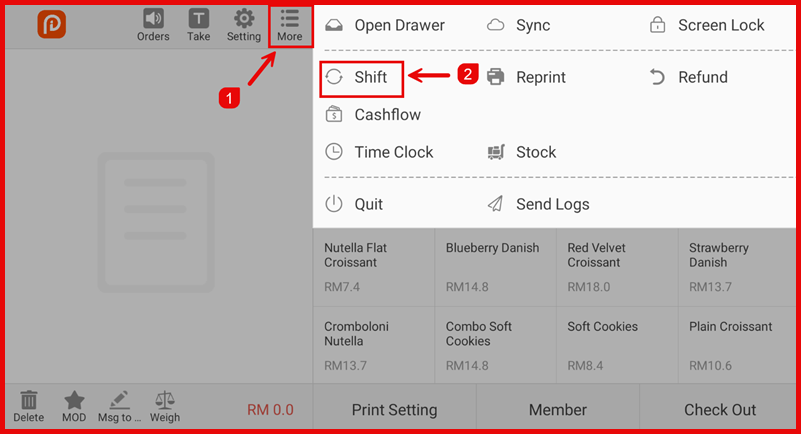The width and height of the screenshot is (801, 434).
Task: Select Sync in the menu
Action: pyautogui.click(x=532, y=25)
